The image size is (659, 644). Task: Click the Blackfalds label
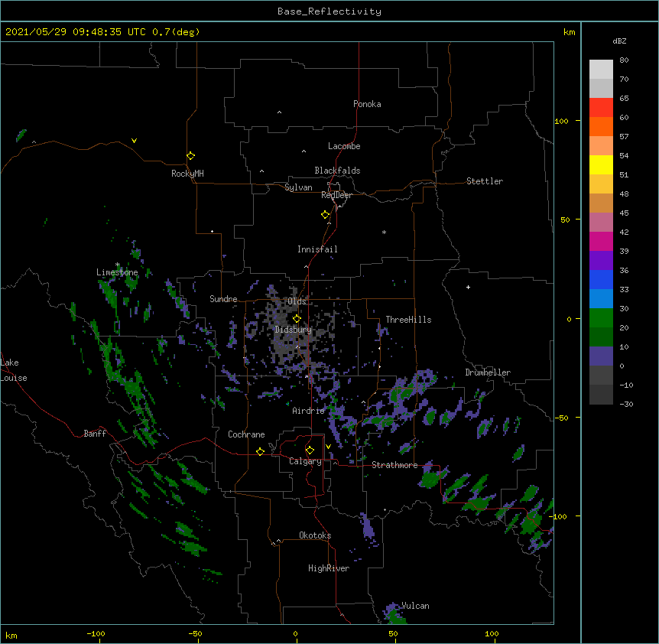[337, 171]
